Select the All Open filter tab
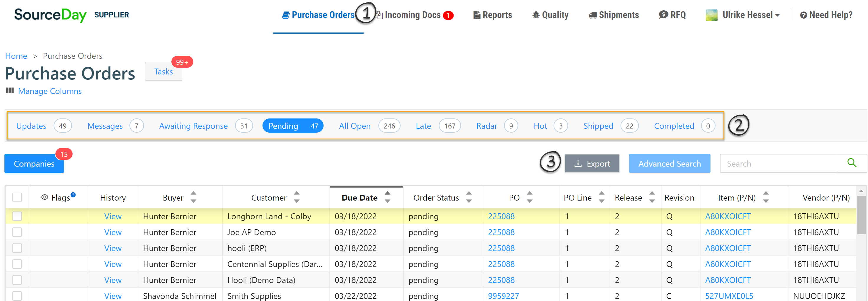The height and width of the screenshot is (301, 868). pos(369,126)
